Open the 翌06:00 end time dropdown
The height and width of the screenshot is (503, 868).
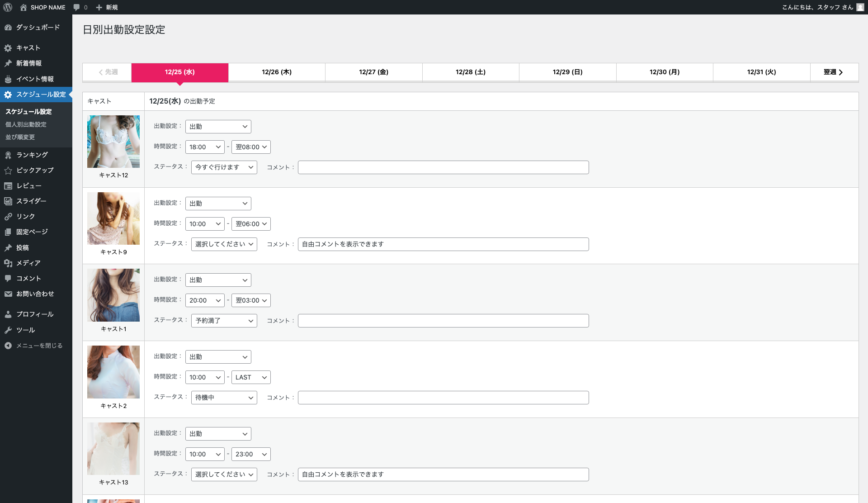[251, 224]
